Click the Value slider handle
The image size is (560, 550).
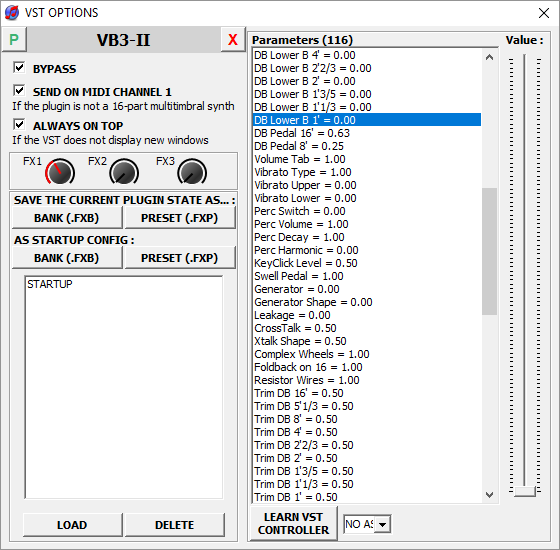click(x=525, y=491)
